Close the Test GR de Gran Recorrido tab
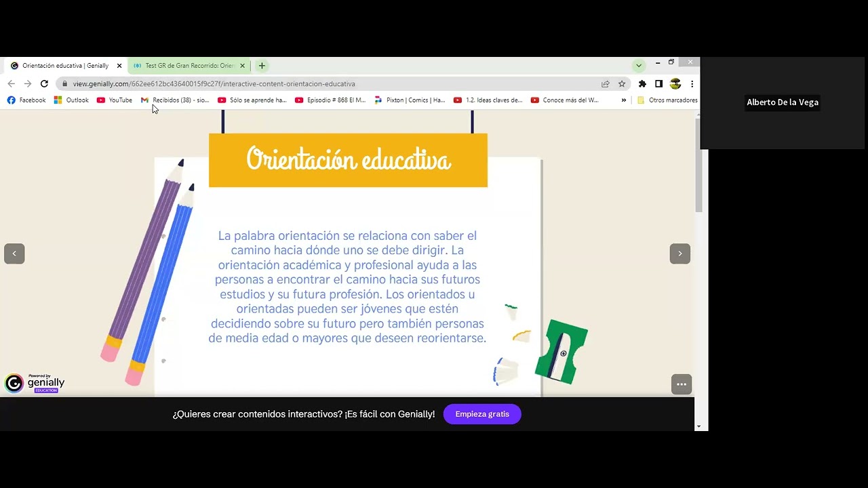Image resolution: width=868 pixels, height=488 pixels. point(242,66)
